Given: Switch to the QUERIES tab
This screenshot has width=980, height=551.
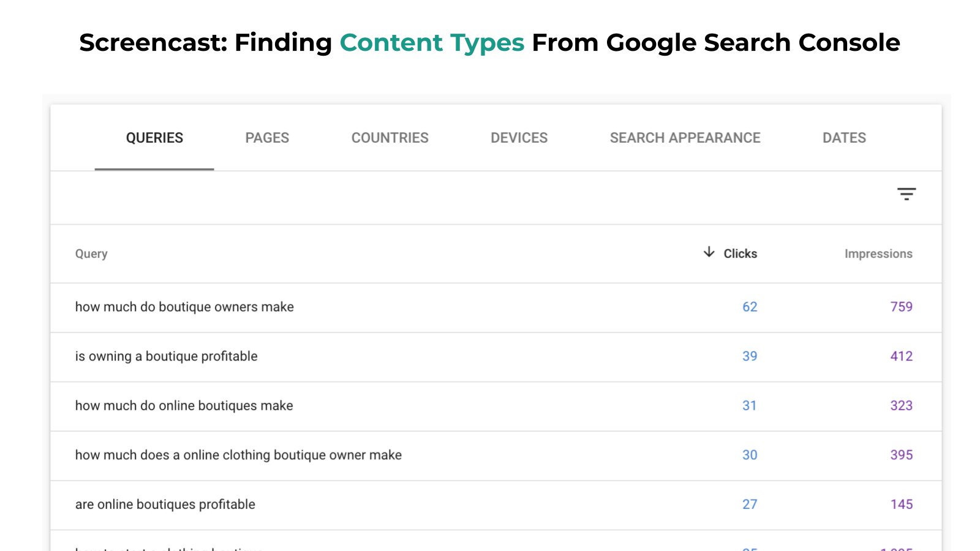Looking at the screenshot, I should (x=154, y=138).
